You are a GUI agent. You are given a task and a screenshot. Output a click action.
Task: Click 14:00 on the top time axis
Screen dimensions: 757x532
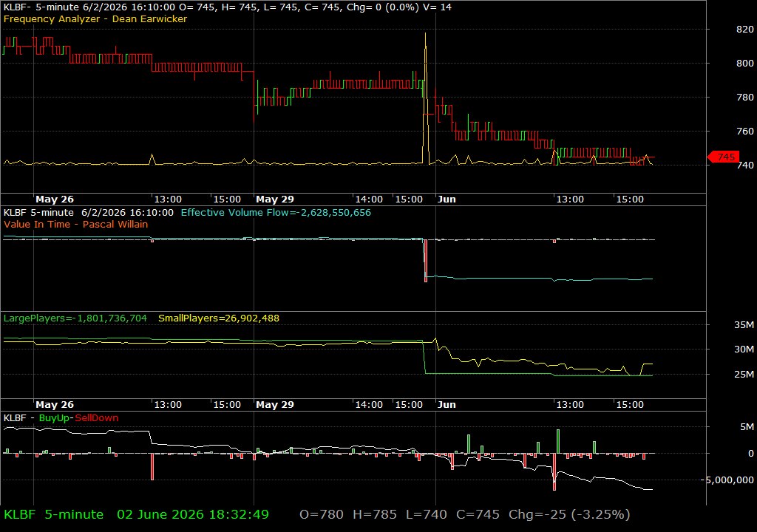click(369, 199)
